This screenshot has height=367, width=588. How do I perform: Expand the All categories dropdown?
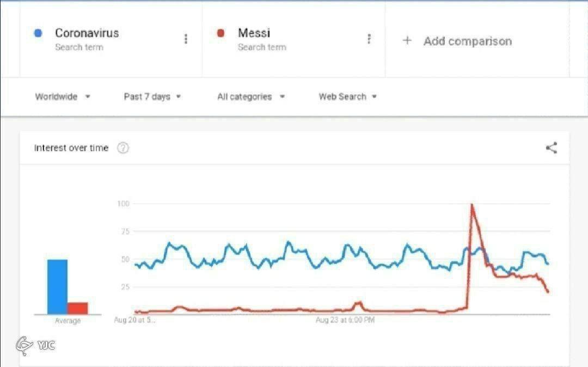pyautogui.click(x=251, y=96)
